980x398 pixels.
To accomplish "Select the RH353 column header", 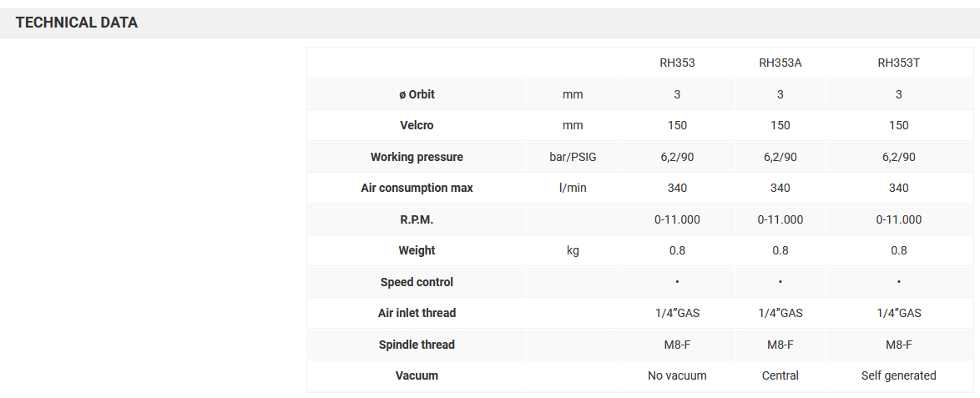I will 677,63.
